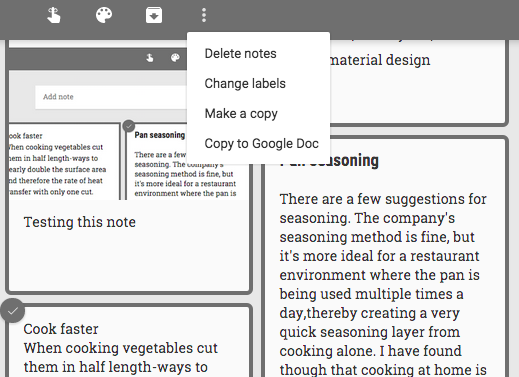
Task: Deselect the Cook faster note checkmark
Action: [13, 311]
